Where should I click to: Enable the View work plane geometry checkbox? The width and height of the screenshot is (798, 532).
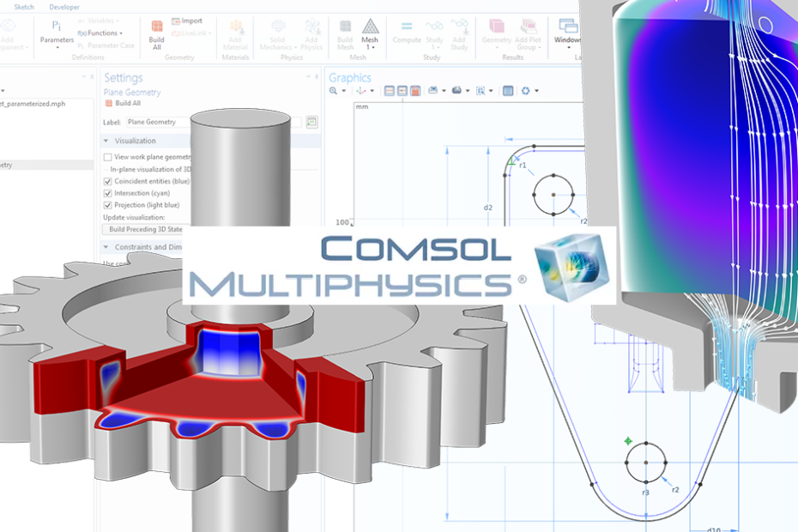(x=108, y=157)
